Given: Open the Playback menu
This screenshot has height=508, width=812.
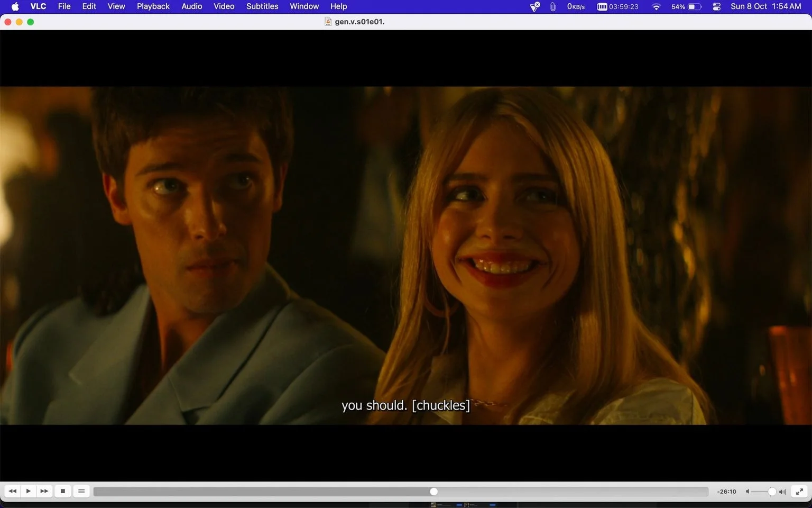Looking at the screenshot, I should (153, 6).
